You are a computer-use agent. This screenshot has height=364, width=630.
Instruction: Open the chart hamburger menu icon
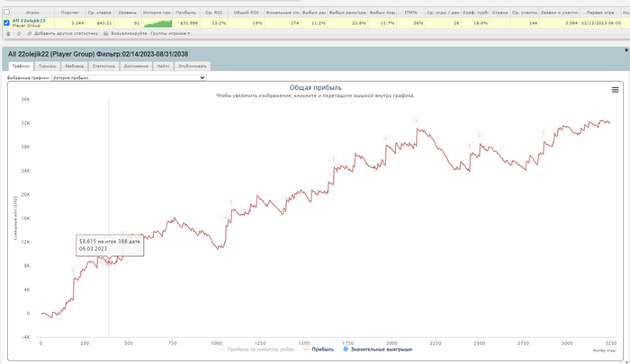coord(615,90)
